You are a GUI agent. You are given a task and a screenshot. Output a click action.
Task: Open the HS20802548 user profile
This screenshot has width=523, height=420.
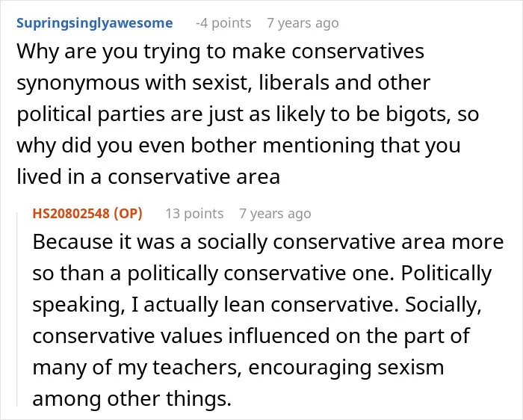point(72,214)
